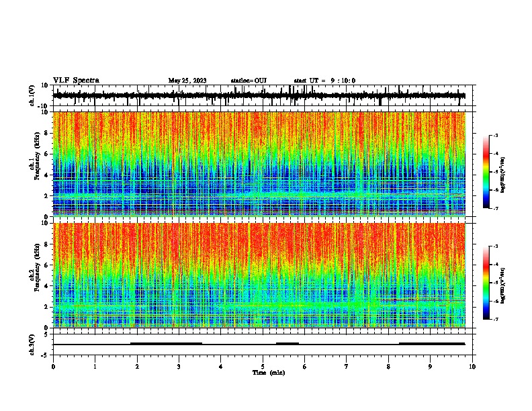Click time axis tick label "5"
Screen dimensions: 532x411
click(263, 367)
